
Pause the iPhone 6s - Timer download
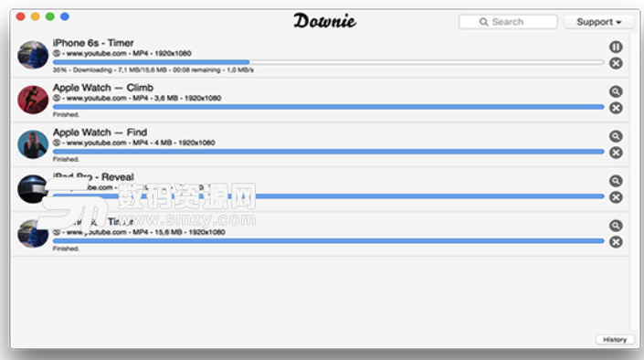click(616, 47)
